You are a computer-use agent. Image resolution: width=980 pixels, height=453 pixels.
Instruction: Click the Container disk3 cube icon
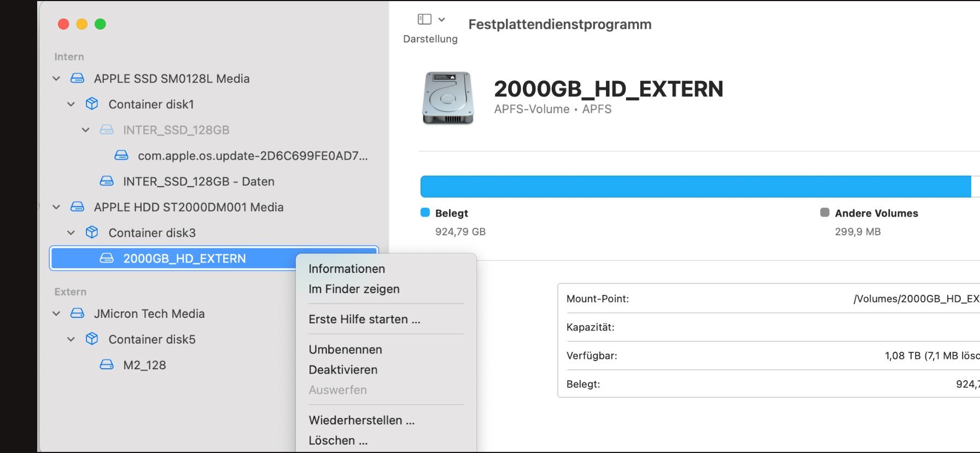pos(92,233)
